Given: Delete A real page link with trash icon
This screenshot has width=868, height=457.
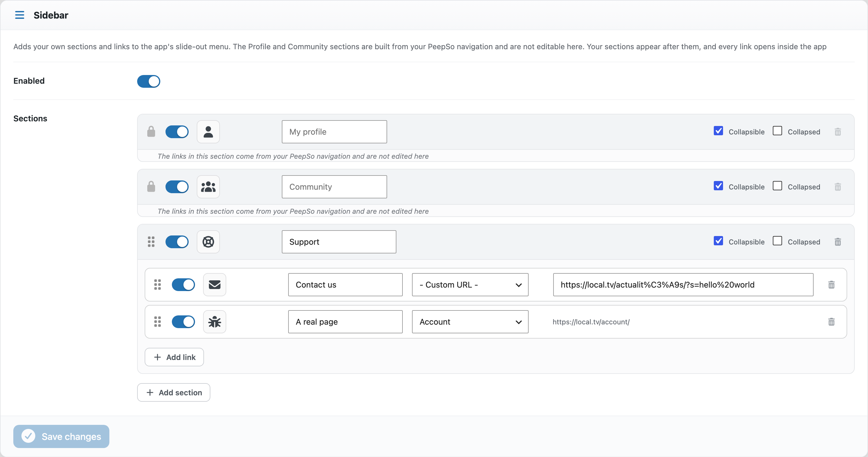Looking at the screenshot, I should pos(831,321).
